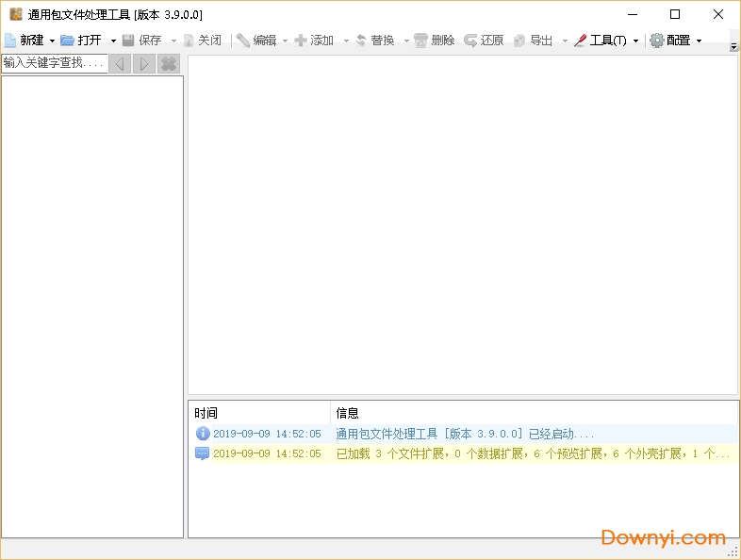Click the clear search X button
The width and height of the screenshot is (741, 560).
169,63
